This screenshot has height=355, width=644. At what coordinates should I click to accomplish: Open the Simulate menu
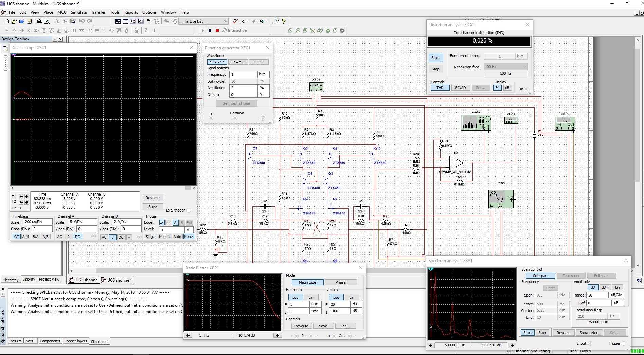click(x=78, y=12)
